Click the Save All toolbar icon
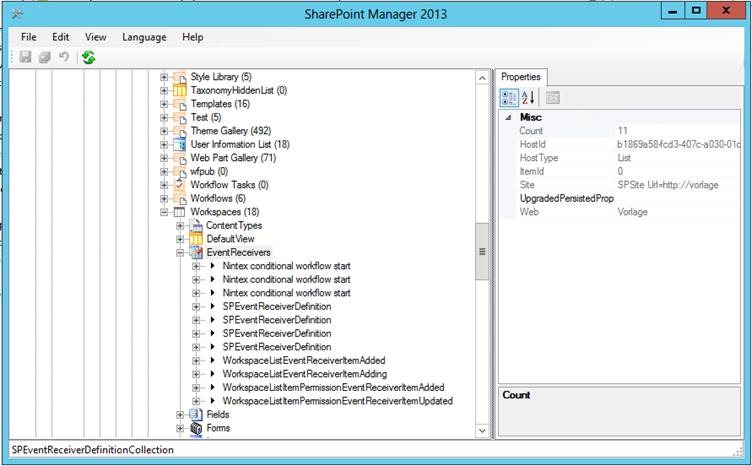The height and width of the screenshot is (466, 752). click(x=45, y=57)
